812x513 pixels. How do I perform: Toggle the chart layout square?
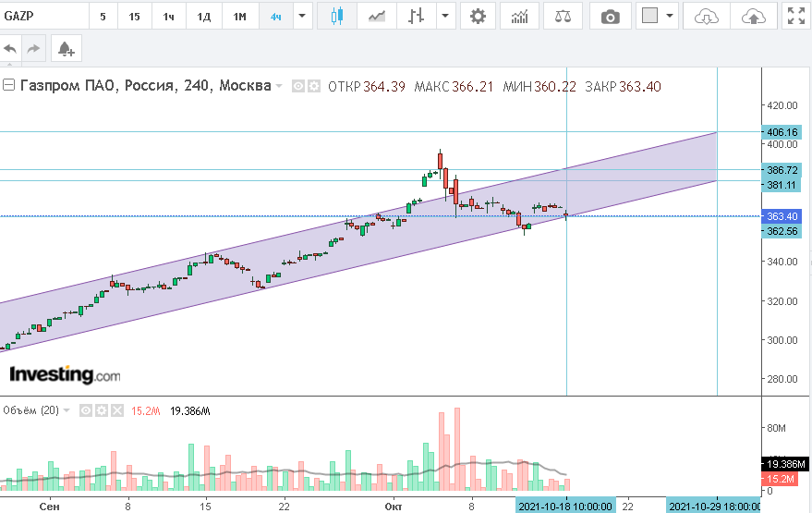(649, 16)
